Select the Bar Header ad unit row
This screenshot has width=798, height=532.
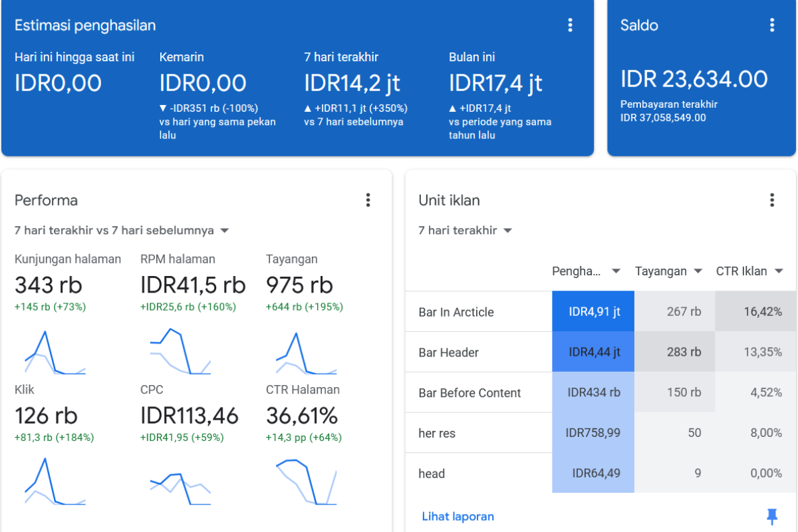click(449, 352)
